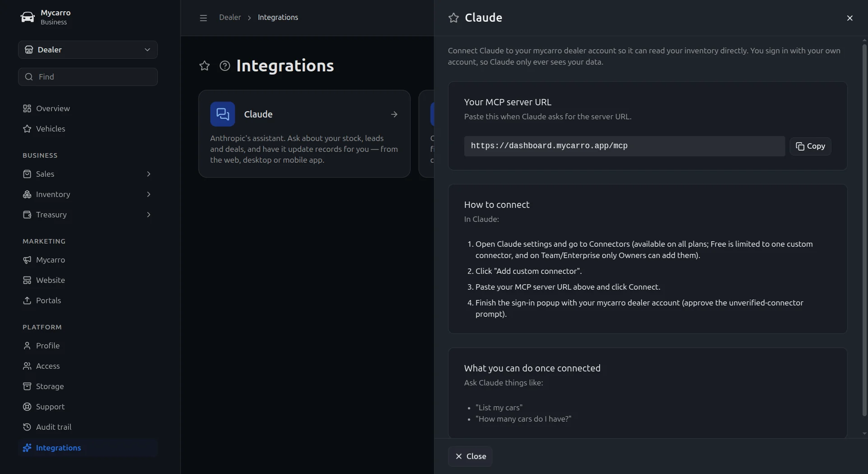868x474 pixels.
Task: Click the Profile menu label
Action: pos(48,346)
